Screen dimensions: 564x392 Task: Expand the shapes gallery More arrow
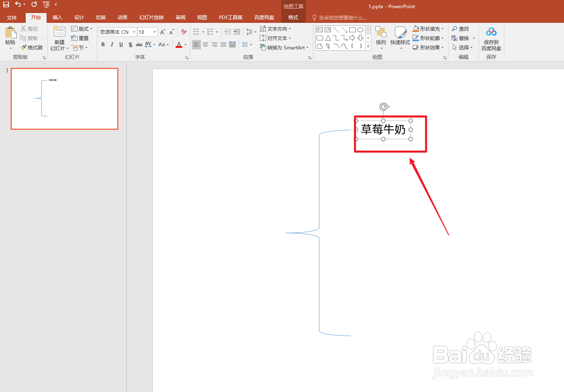[x=368, y=46]
